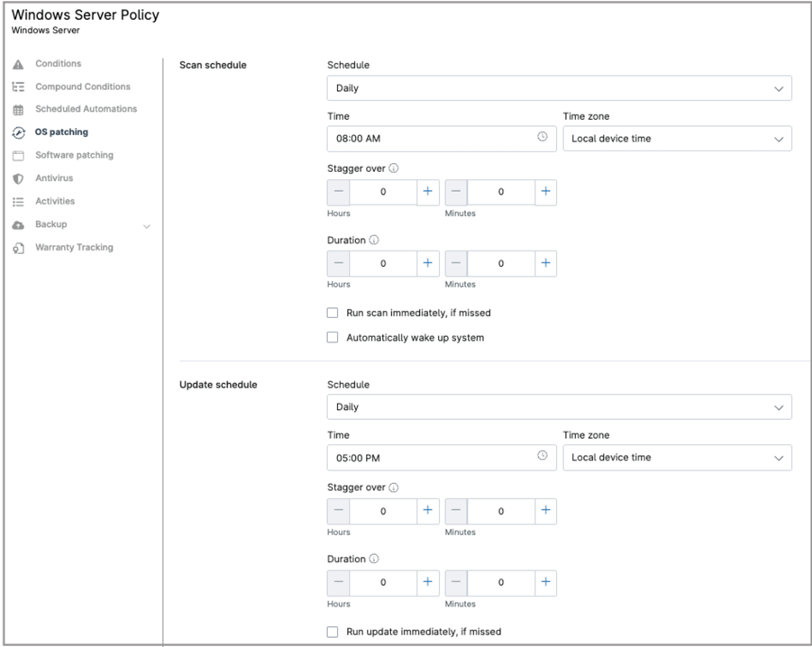
Task: Decrease Update schedule Stagger over minutes
Action: pos(456,511)
